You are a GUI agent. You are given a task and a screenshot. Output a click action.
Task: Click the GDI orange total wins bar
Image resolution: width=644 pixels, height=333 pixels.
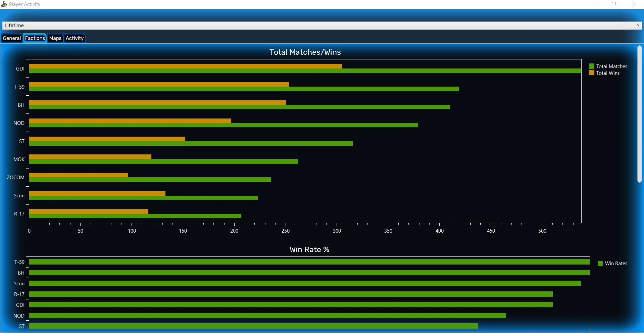coord(186,66)
